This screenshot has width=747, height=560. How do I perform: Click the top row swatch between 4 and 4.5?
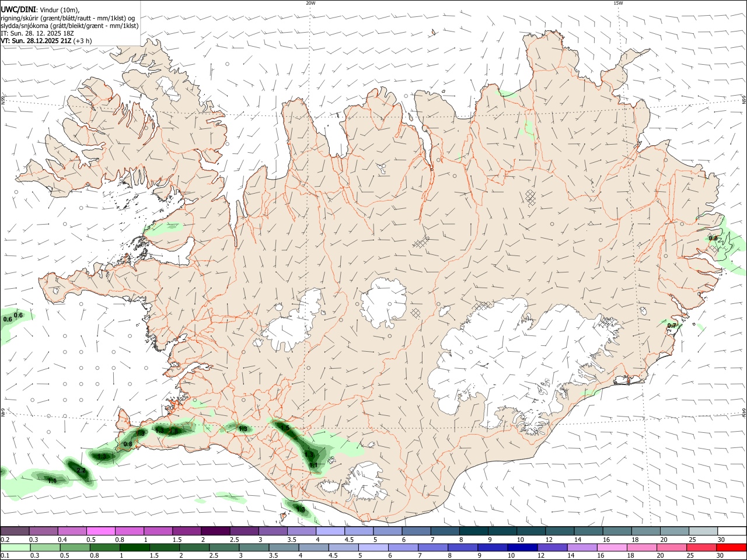pyautogui.click(x=330, y=531)
